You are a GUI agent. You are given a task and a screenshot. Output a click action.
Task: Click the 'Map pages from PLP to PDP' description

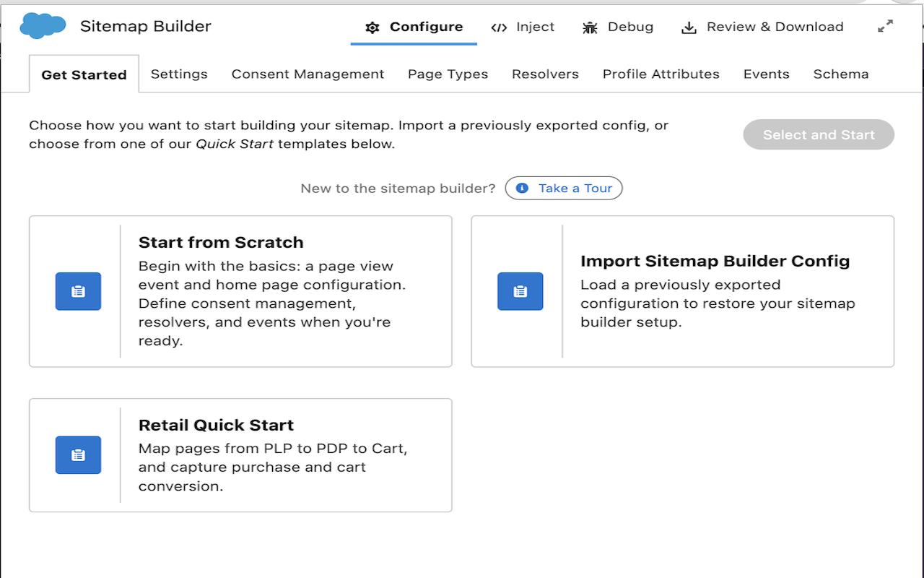point(273,467)
